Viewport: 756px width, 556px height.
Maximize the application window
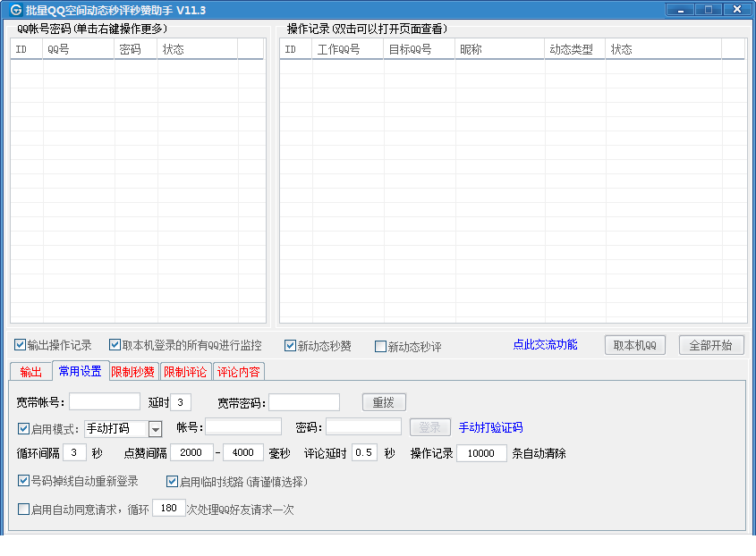[x=709, y=9]
